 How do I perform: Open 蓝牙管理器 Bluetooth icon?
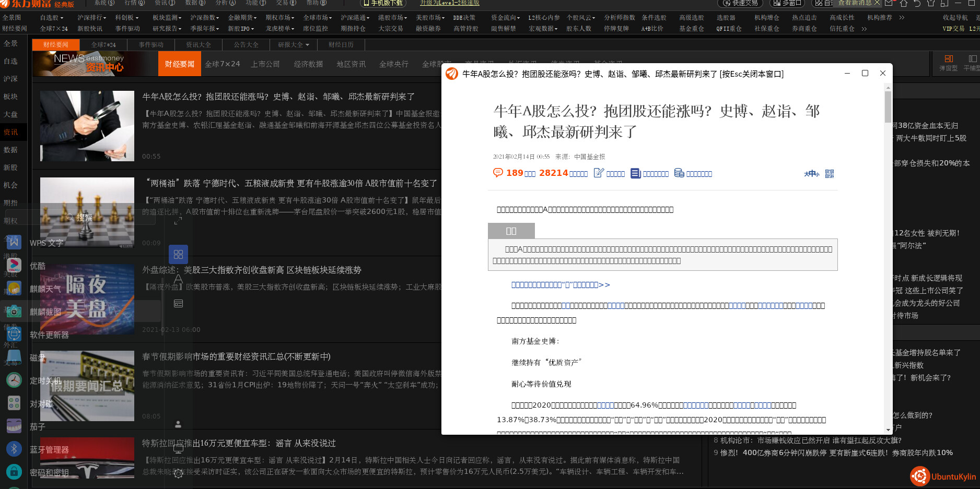tap(14, 449)
